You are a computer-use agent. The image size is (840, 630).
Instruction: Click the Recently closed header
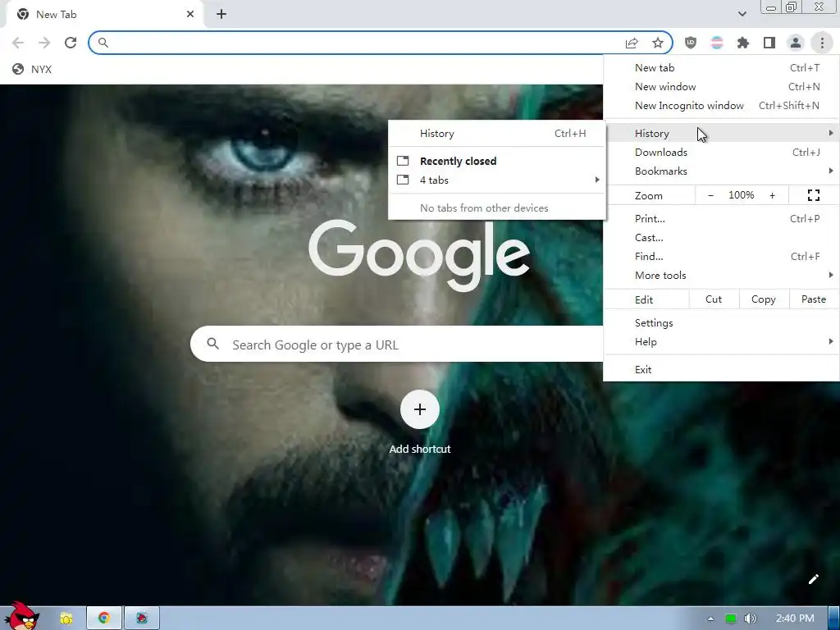(x=458, y=162)
